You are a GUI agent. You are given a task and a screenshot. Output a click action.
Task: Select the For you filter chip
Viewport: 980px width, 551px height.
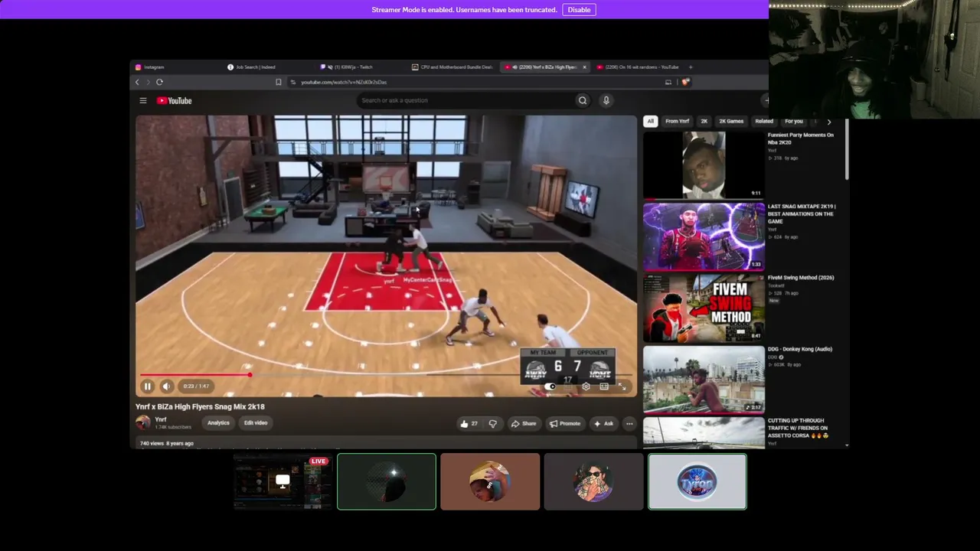793,121
